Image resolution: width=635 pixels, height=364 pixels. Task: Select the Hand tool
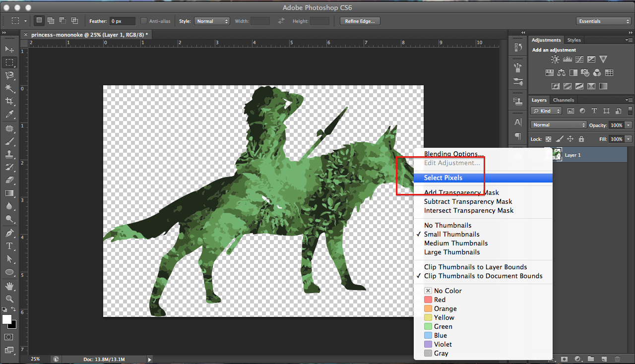[9, 286]
